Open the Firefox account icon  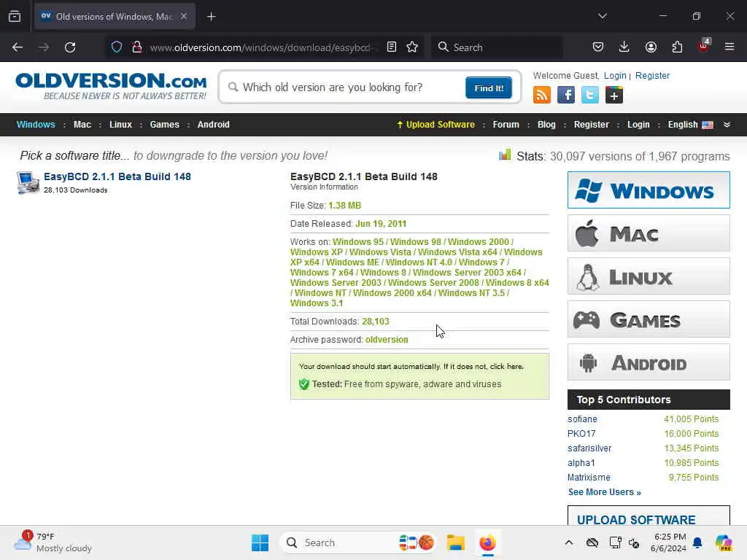point(651,47)
